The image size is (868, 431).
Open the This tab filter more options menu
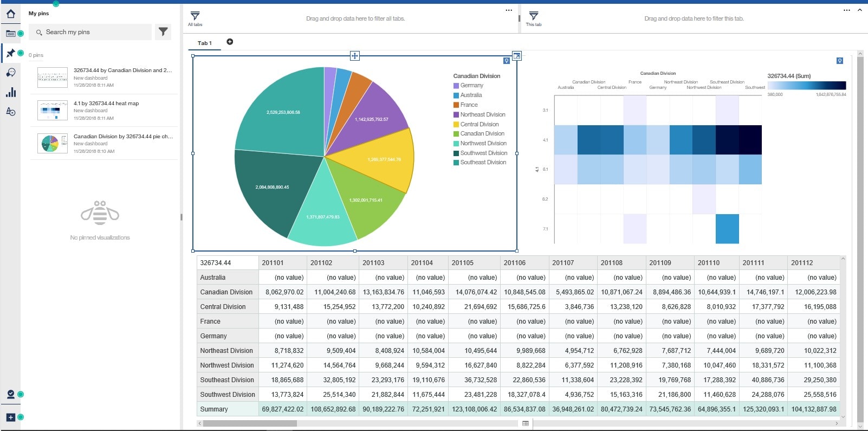846,10
